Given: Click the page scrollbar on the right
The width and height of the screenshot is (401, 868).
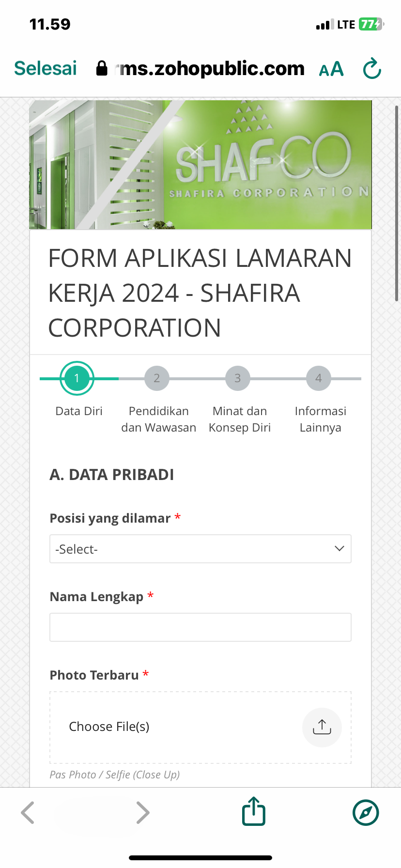Looking at the screenshot, I should click(397, 203).
